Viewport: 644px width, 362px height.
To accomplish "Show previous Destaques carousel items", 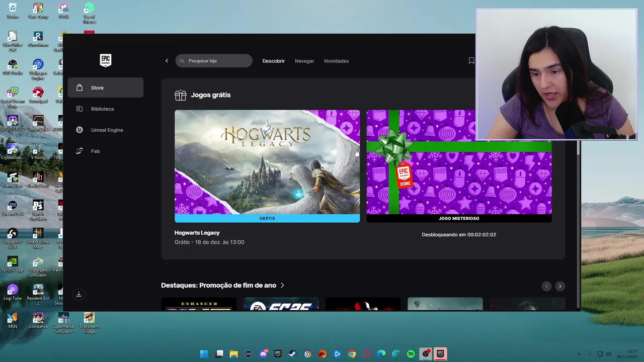I will click(547, 286).
